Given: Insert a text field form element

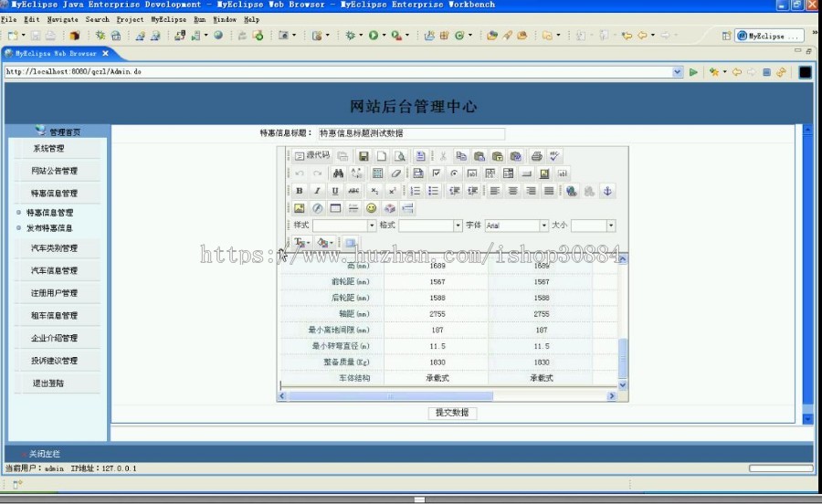Looking at the screenshot, I should (x=472, y=173).
